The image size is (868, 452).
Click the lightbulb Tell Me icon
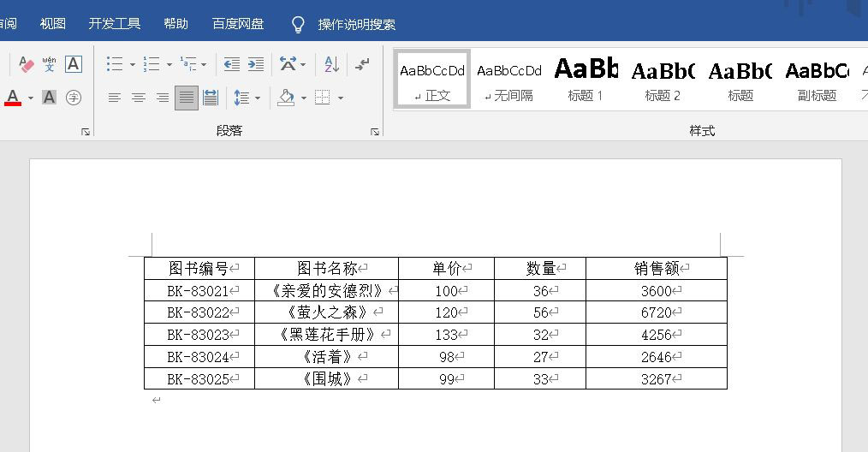[298, 24]
